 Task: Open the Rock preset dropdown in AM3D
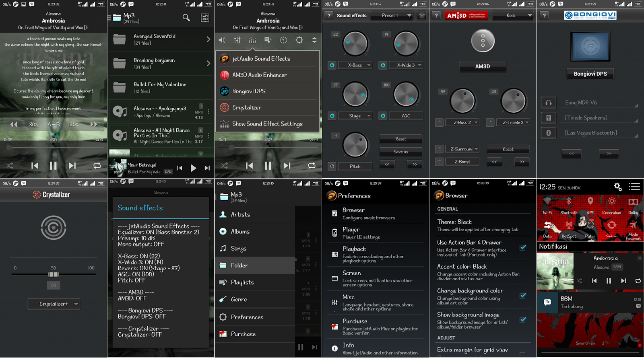click(513, 15)
